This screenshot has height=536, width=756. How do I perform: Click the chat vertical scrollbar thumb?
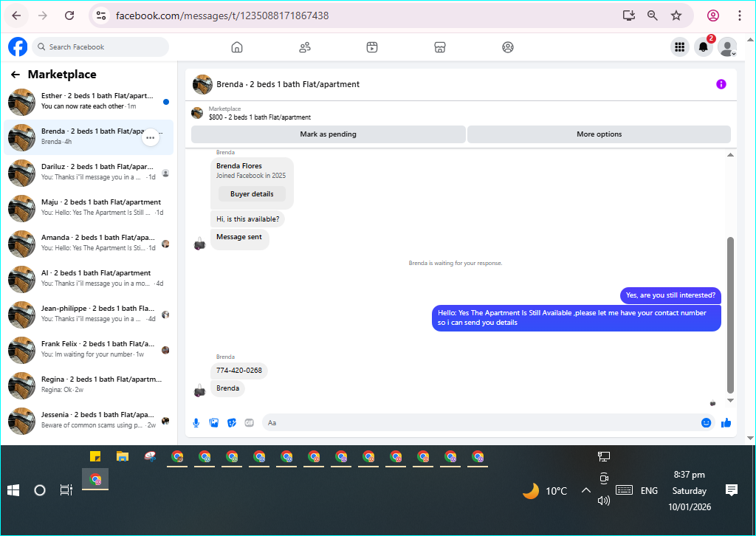(730, 315)
